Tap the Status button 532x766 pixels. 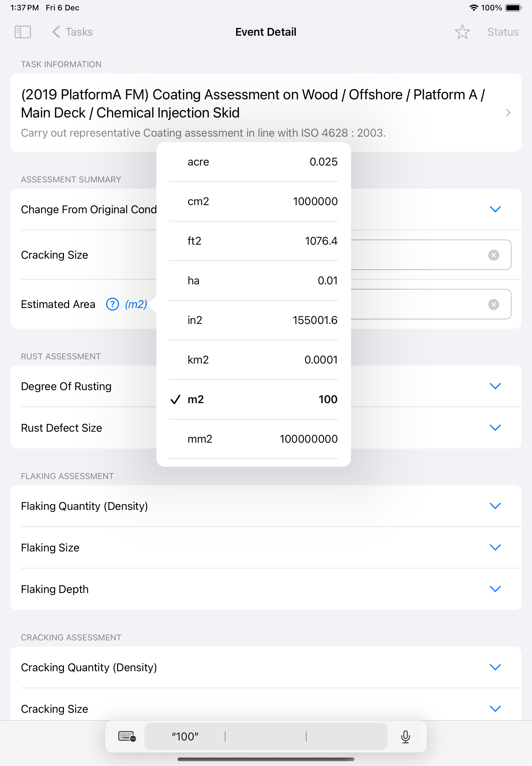tap(503, 32)
